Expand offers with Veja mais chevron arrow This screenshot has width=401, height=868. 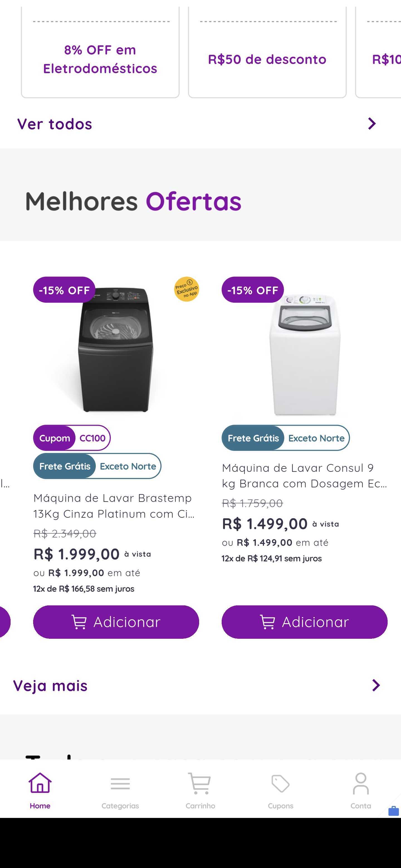click(x=376, y=685)
